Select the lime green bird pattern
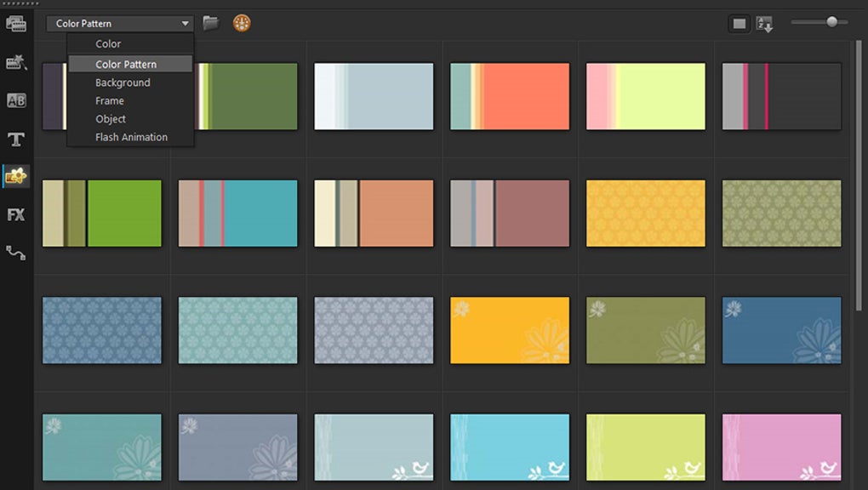This screenshot has height=490, width=868. click(x=645, y=447)
